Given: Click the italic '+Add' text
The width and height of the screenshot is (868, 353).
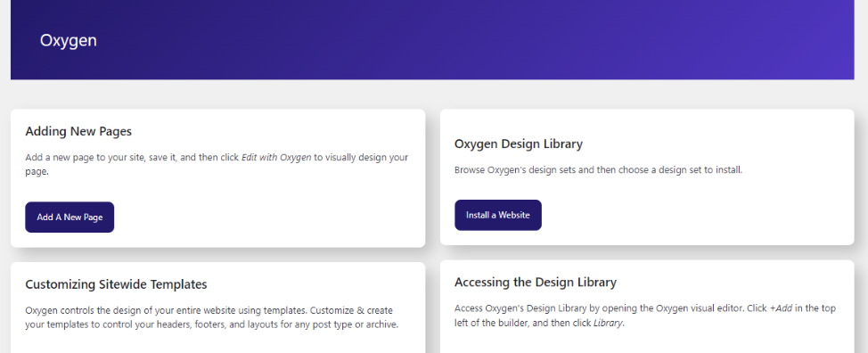Looking at the screenshot, I should pyautogui.click(x=781, y=308).
